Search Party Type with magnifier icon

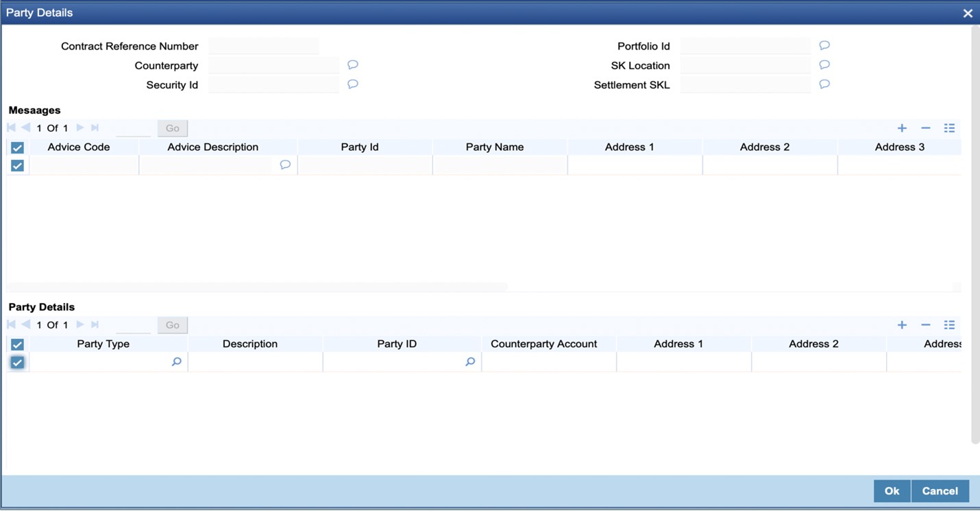176,361
